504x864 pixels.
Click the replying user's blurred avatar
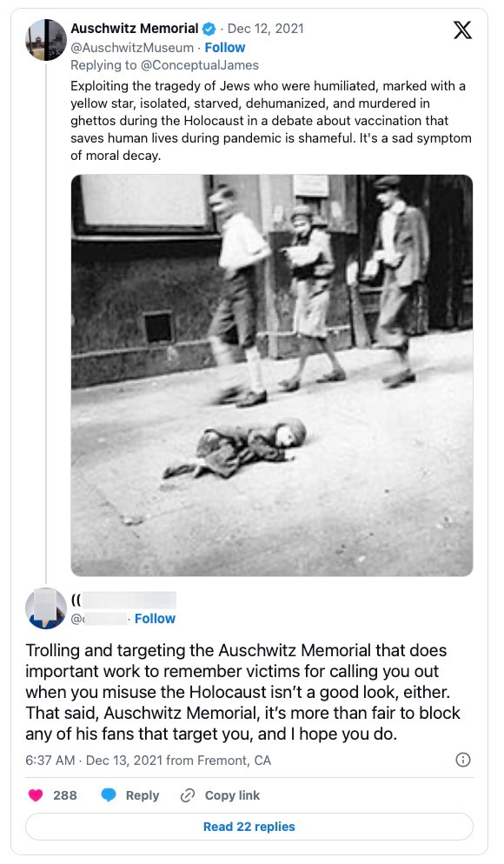point(46,608)
